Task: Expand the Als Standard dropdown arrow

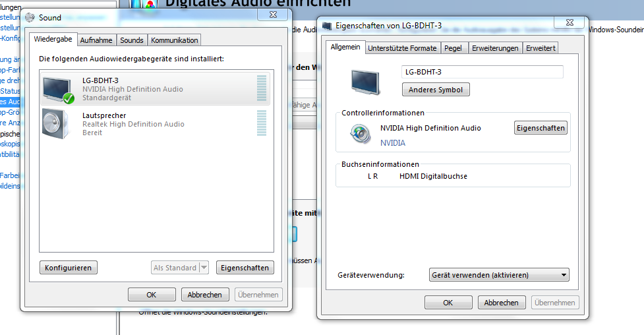Action: click(204, 268)
